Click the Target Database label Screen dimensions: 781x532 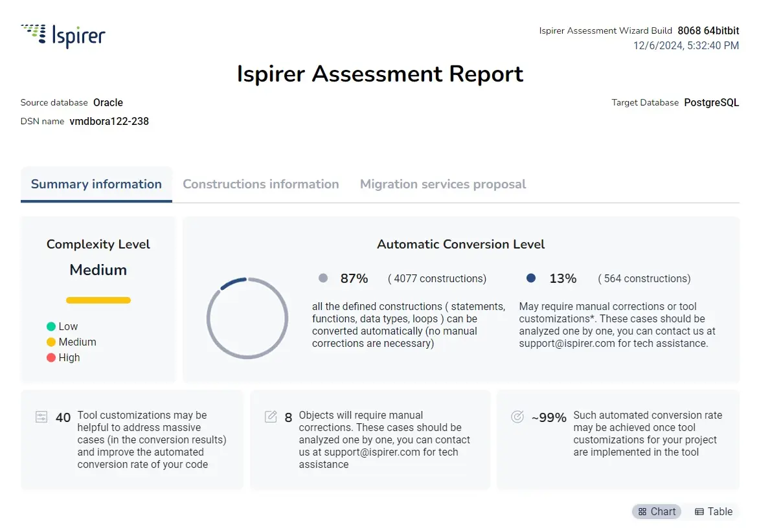click(x=645, y=103)
